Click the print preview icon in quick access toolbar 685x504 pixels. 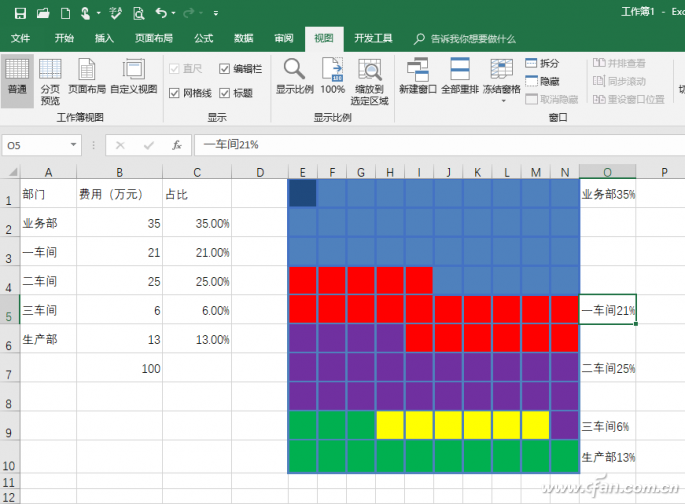click(138, 13)
